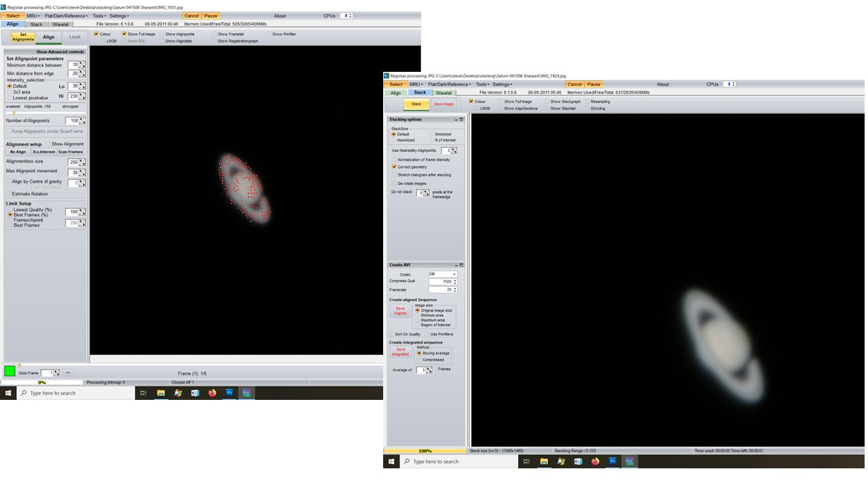Launch Firefox from left window's taskbar
The width and height of the screenshot is (868, 488).
point(212,393)
